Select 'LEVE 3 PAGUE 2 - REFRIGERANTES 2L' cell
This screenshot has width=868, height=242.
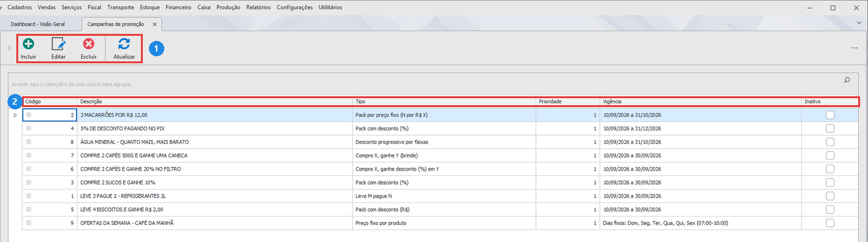[x=215, y=196]
